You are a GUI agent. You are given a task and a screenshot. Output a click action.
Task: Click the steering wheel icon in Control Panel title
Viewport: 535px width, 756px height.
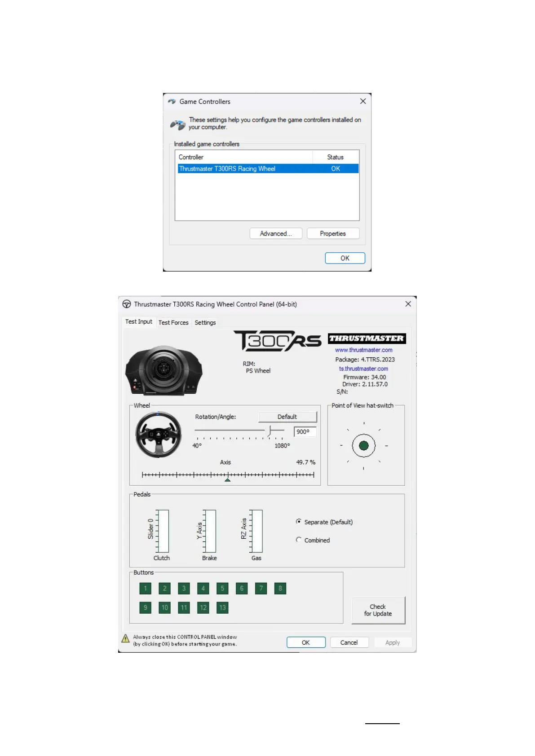coord(127,304)
